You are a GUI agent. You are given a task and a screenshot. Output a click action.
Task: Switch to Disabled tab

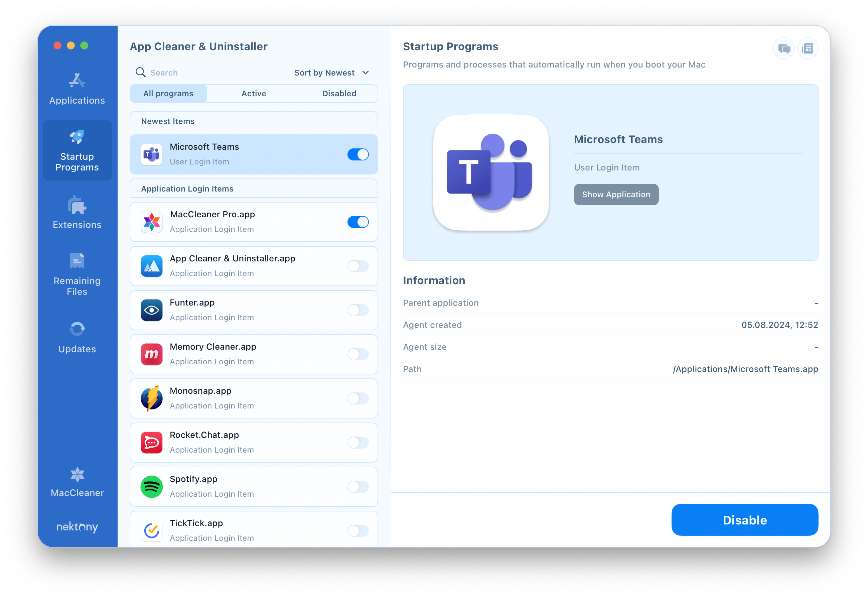tap(340, 93)
